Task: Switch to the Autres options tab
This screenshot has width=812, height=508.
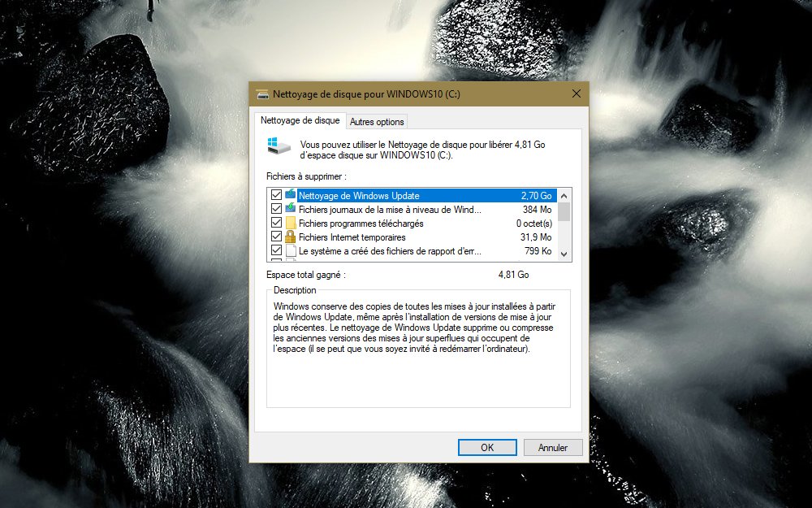Action: tap(376, 122)
